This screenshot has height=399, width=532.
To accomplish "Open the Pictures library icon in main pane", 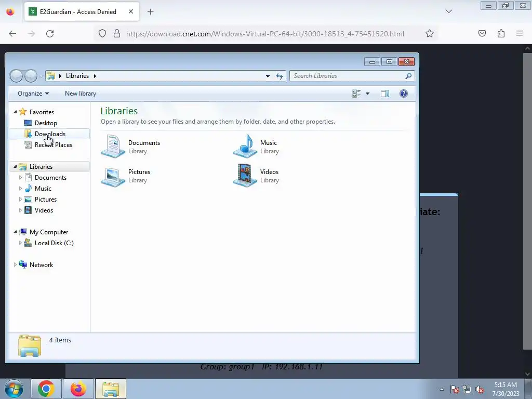I will click(113, 176).
